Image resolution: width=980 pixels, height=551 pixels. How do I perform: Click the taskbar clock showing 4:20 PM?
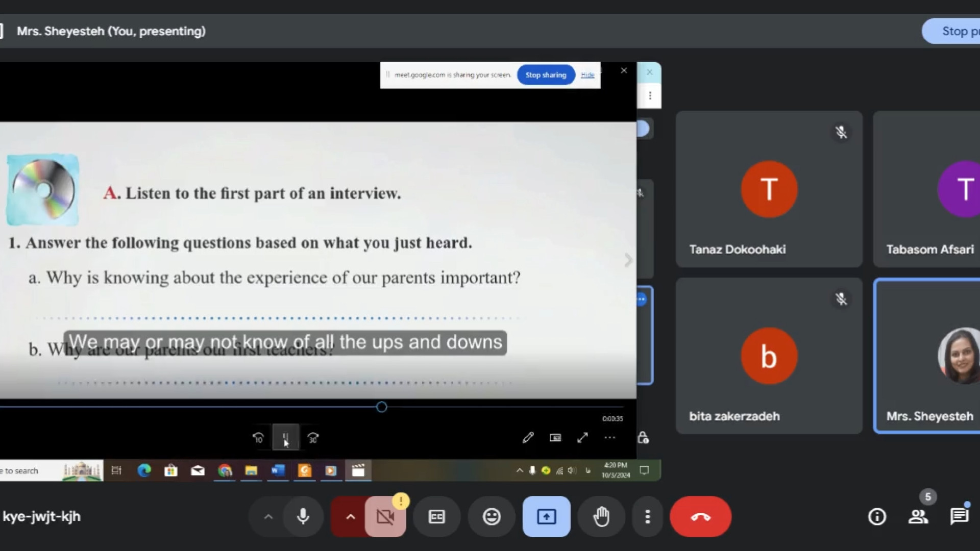pos(616,470)
